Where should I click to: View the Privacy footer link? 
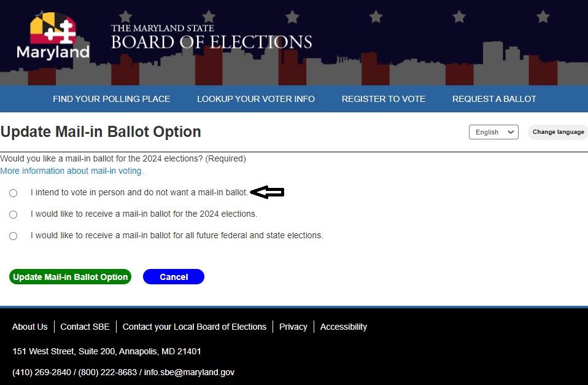293,327
